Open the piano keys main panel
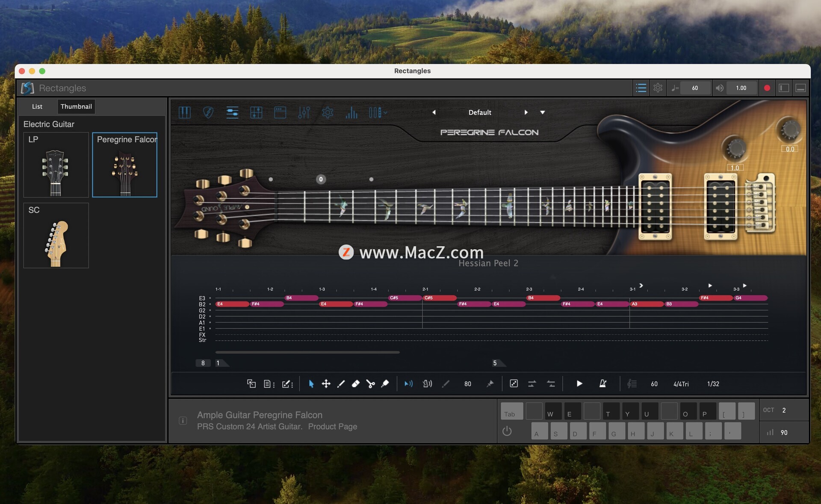Image resolution: width=821 pixels, height=504 pixels. tap(184, 112)
